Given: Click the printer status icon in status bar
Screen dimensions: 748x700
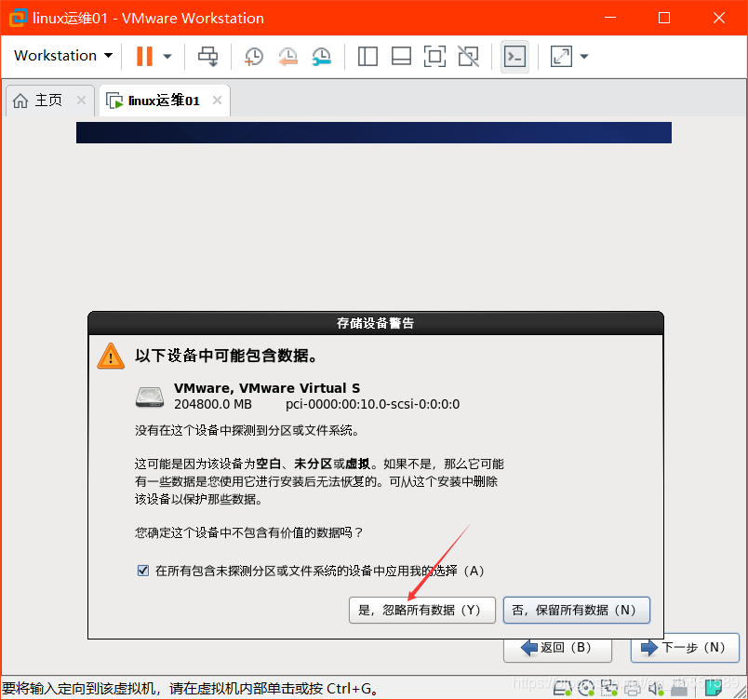Looking at the screenshot, I should point(632,688).
